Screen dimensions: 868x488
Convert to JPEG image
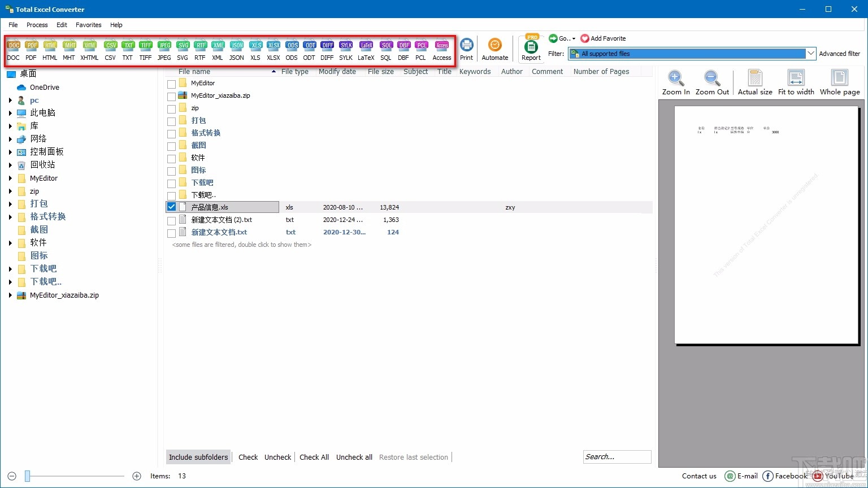click(164, 50)
